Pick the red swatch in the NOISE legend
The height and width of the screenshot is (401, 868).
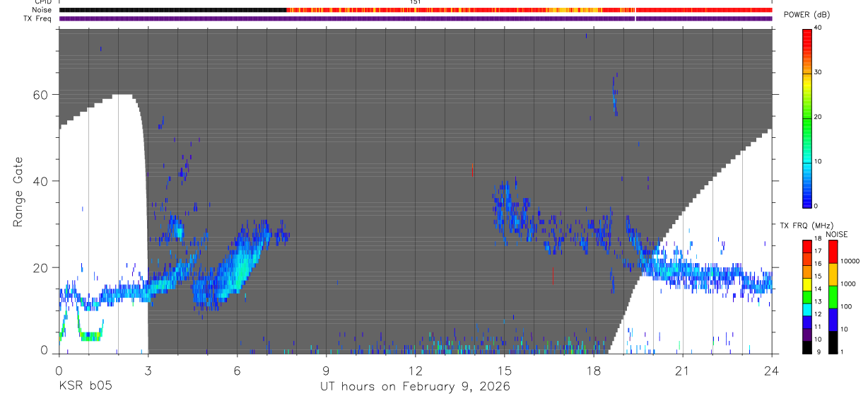coord(833,252)
